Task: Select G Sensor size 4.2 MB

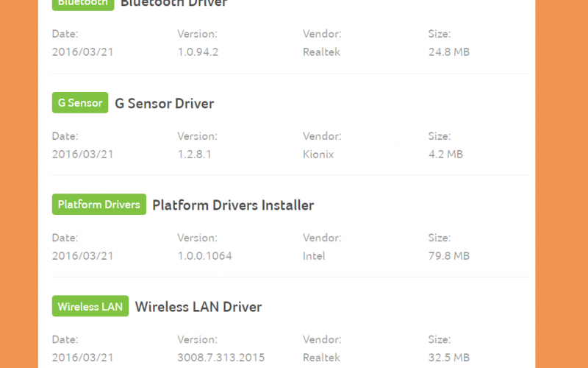Action: tap(445, 155)
